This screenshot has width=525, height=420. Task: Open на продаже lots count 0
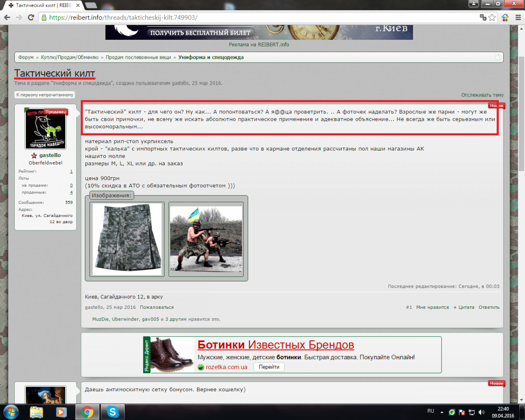pos(71,185)
